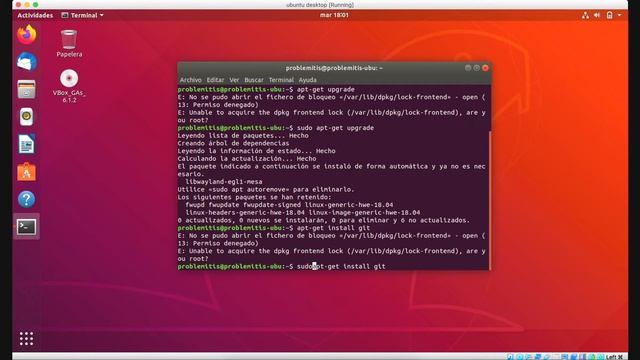This screenshot has width=640, height=360.
Task: Select the VBox_GAs_6.1.2 disc icon
Action: point(69,86)
